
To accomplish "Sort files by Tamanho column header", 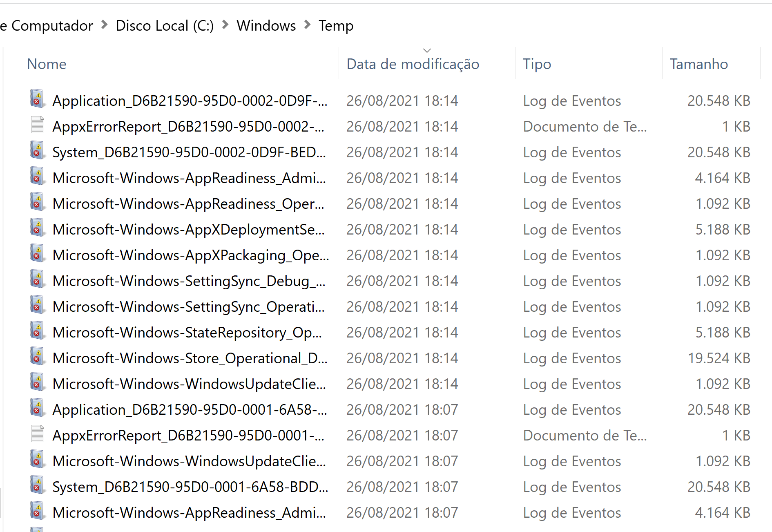I will tap(698, 64).
